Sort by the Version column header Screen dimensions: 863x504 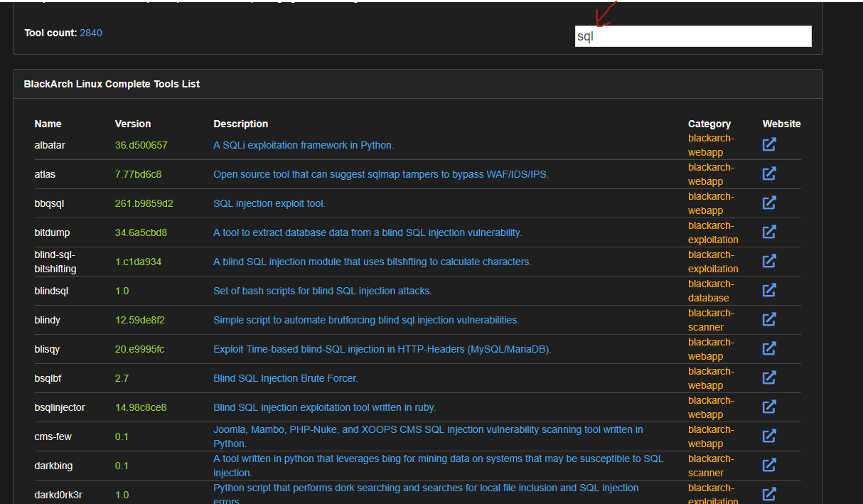133,124
